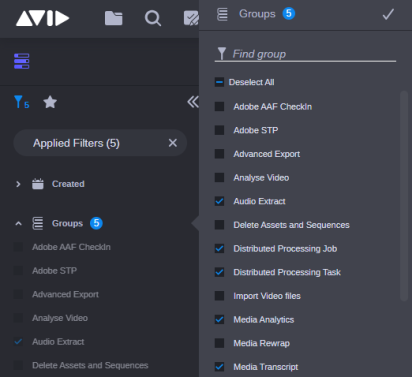Click 'Media Analytics' label text

(x=264, y=320)
